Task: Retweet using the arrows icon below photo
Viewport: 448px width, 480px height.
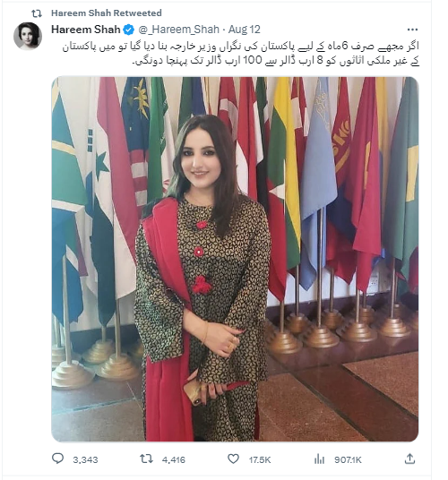Action: point(146,459)
